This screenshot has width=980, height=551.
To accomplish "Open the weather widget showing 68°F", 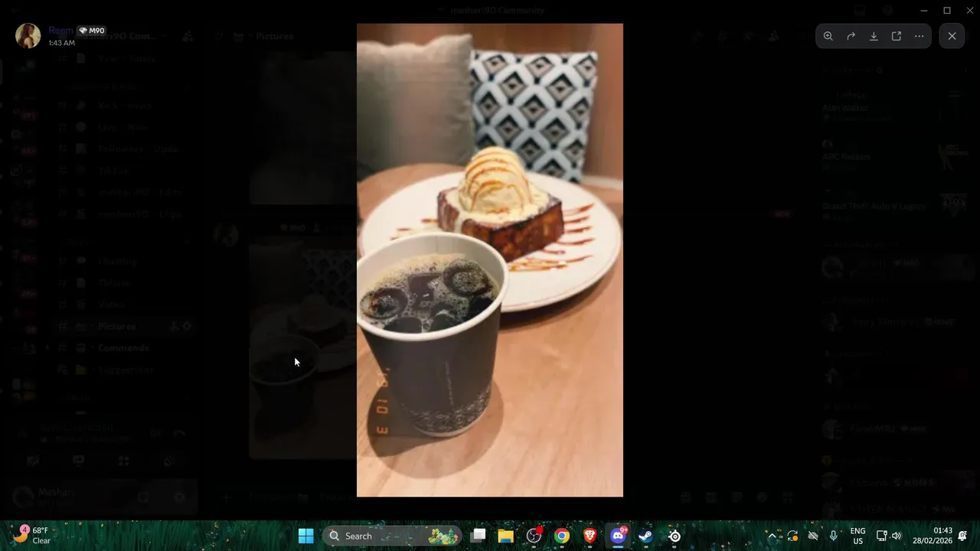I will [x=31, y=536].
